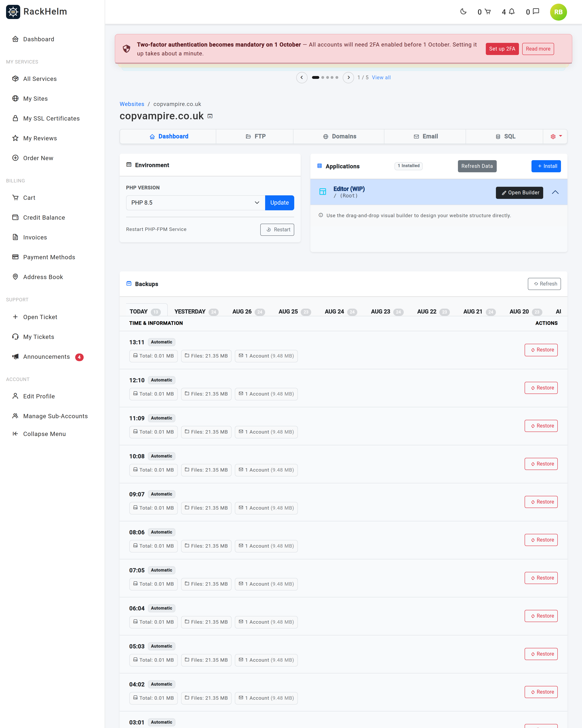Toggle dark mode moon icon
The image size is (582, 728).
[463, 12]
